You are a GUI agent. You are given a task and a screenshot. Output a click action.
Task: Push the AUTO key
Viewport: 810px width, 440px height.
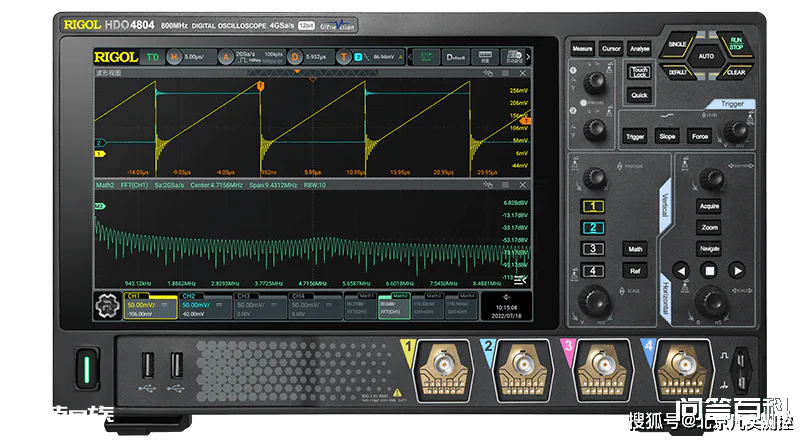click(706, 56)
